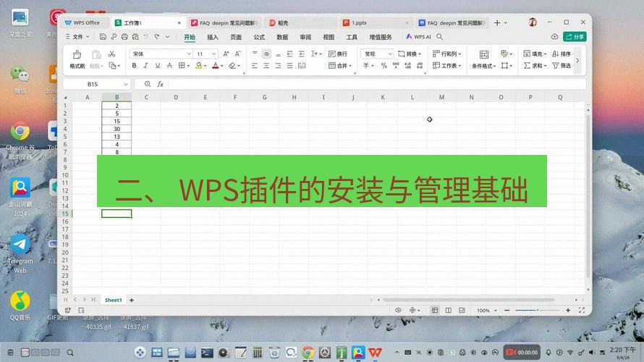
Task: Switch to the 公式 Formulas tab
Action: pos(259,37)
